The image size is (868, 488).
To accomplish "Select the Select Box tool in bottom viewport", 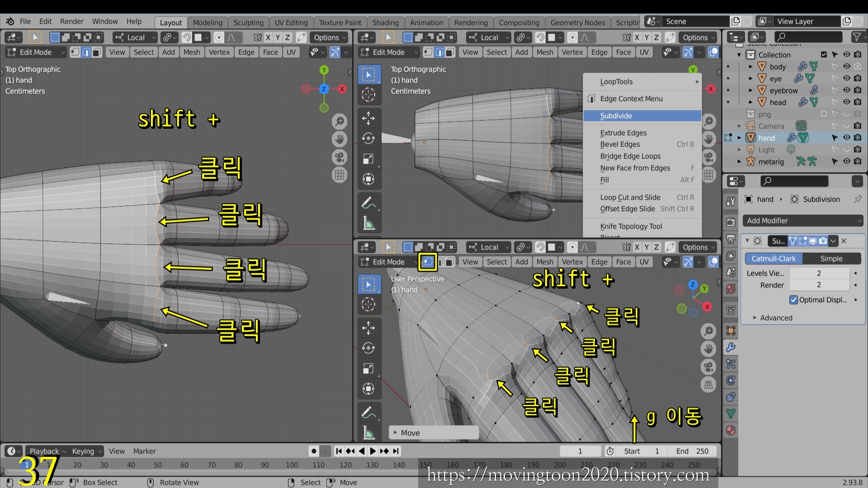I will (x=368, y=284).
